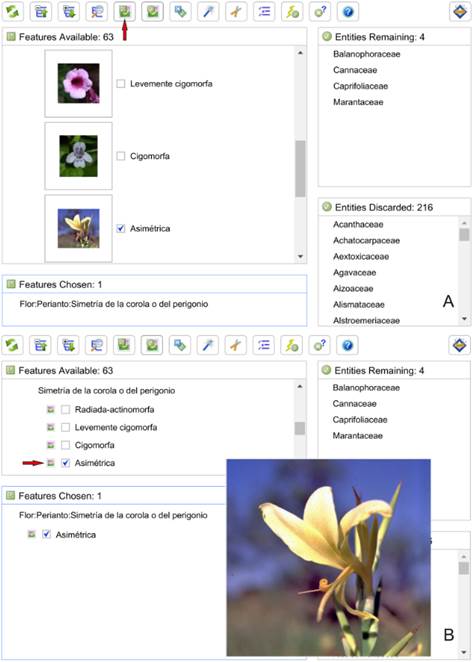
Task: Restart the key in the upper window toolbar
Action: [12, 11]
